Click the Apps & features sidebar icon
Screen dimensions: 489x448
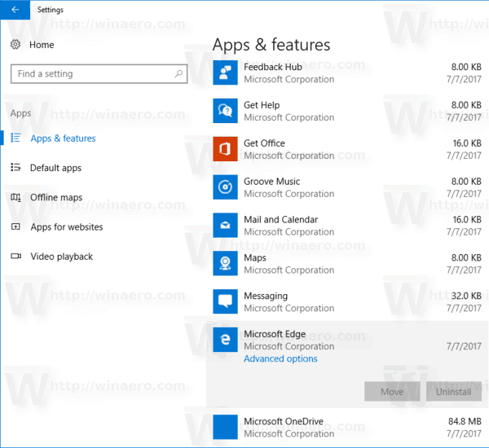click(15, 138)
